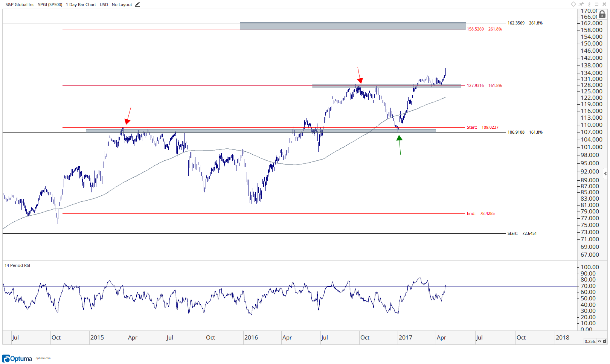Pin the chart window with the pushpin icon
Viewport: 610px width, 364px height.
(581, 4)
